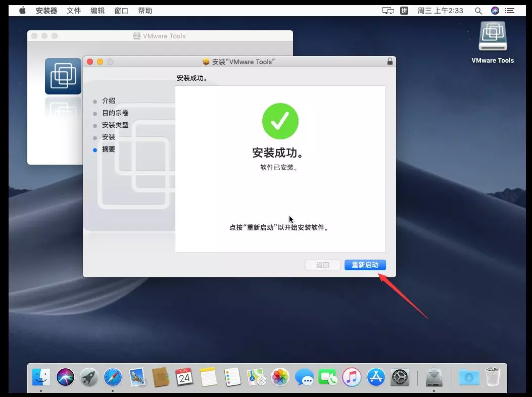
Task: Click the greyed-out 返回 back button
Action: pyautogui.click(x=323, y=265)
